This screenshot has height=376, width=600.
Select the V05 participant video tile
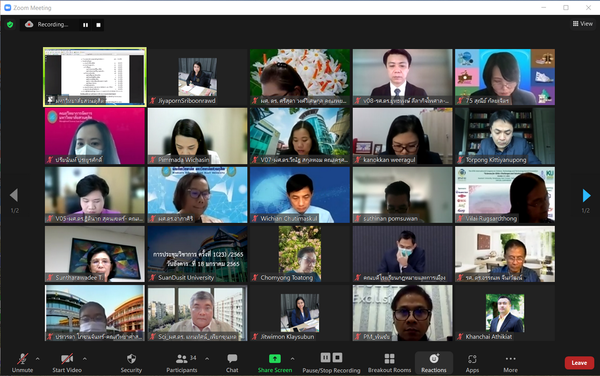pyautogui.click(x=95, y=195)
